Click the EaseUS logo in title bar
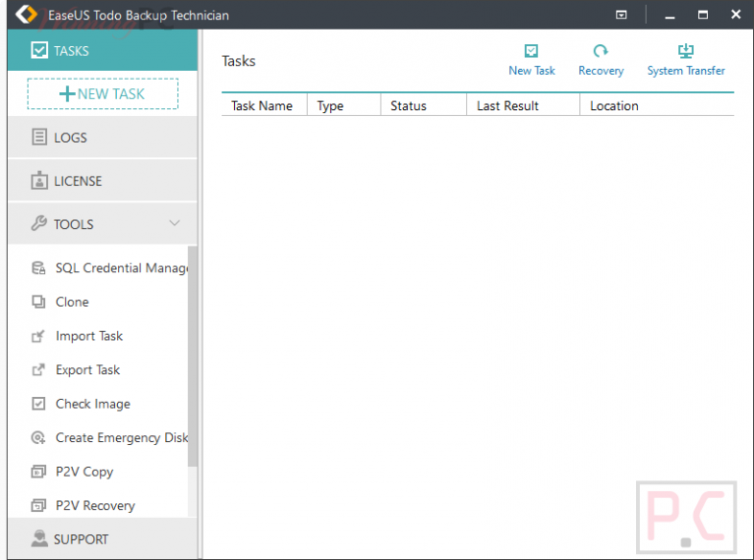The image size is (754, 560). [x=26, y=15]
